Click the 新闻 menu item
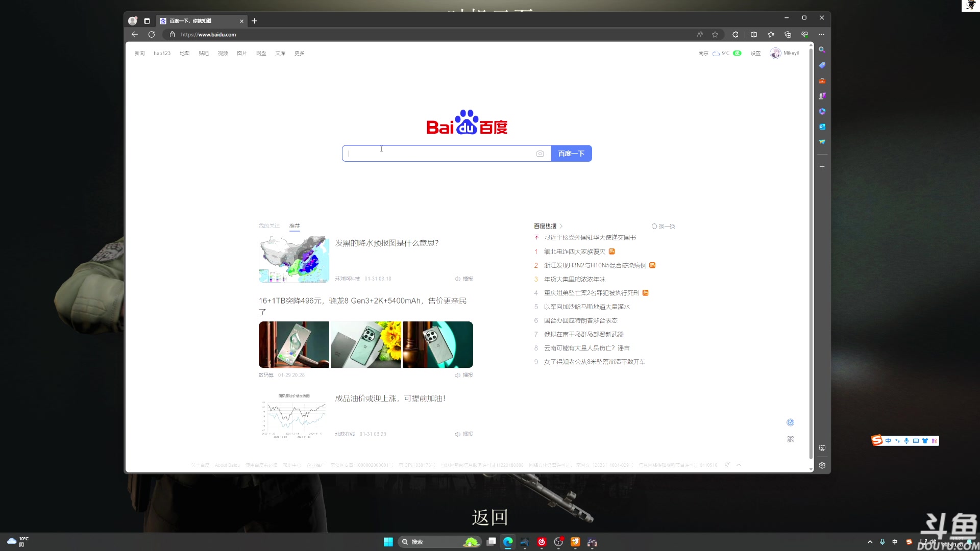The width and height of the screenshot is (980, 551). [x=140, y=53]
